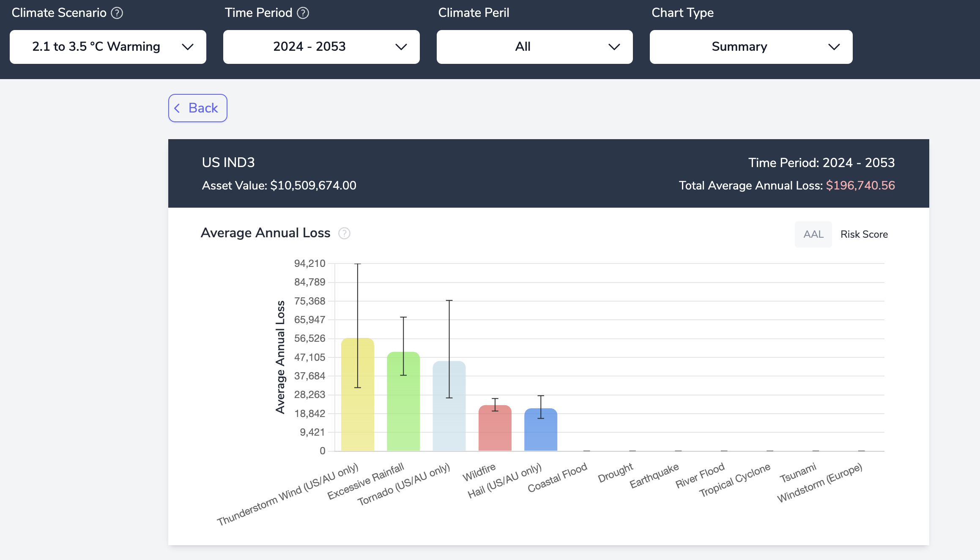The width and height of the screenshot is (980, 560).
Task: Click the Drought axis label
Action: (x=615, y=472)
